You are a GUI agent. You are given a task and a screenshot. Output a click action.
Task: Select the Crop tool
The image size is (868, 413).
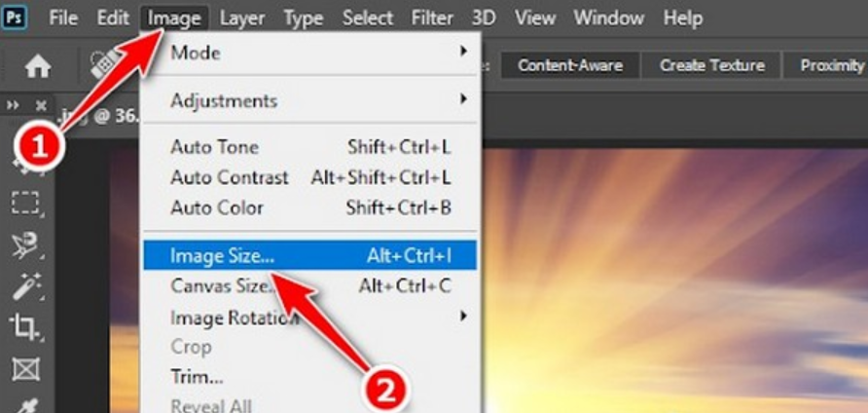(25, 327)
